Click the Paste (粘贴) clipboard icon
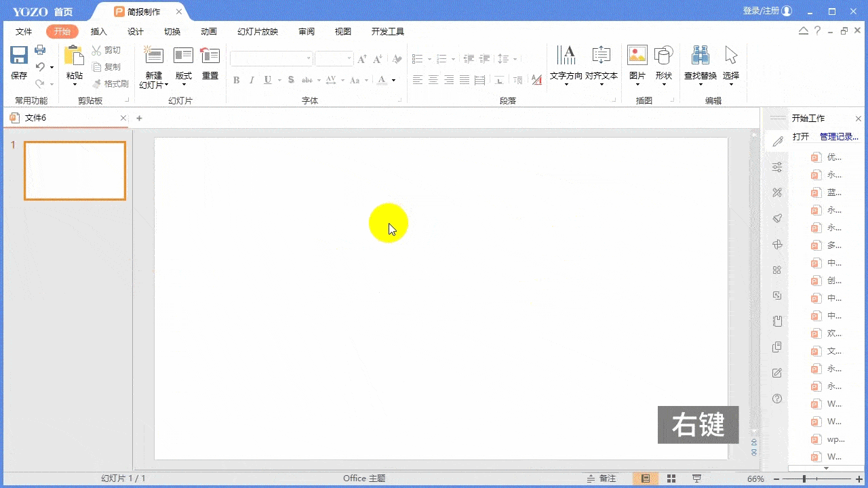This screenshot has width=868, height=488. coord(74,56)
